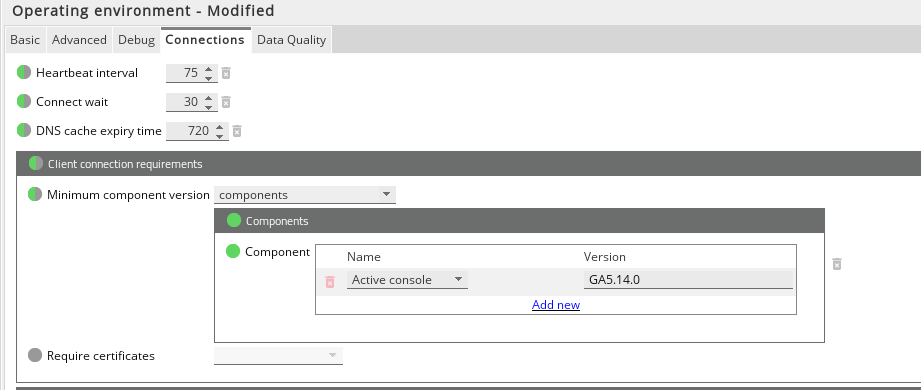The image size is (921, 390).
Task: Click the Minimum component version label
Action: 128,195
